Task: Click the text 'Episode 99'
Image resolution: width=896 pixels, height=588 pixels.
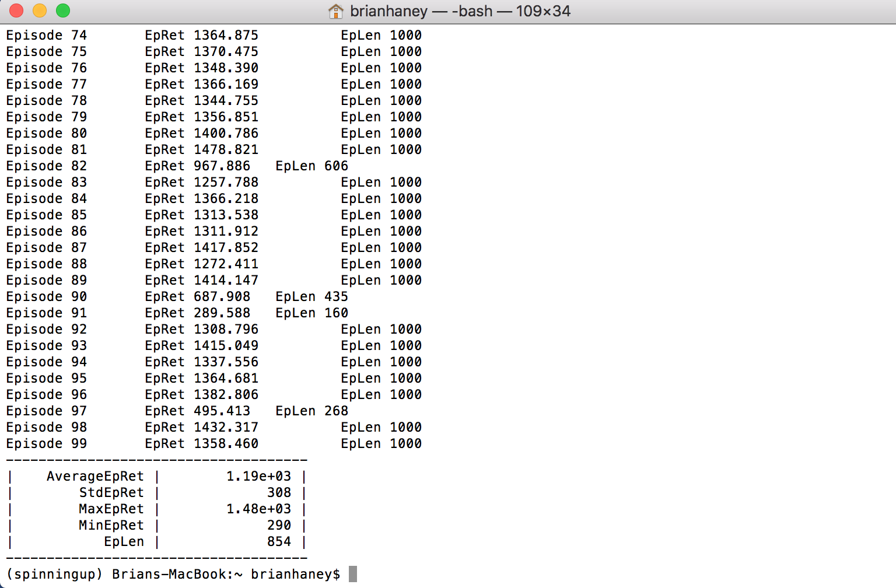Action: pos(47,443)
